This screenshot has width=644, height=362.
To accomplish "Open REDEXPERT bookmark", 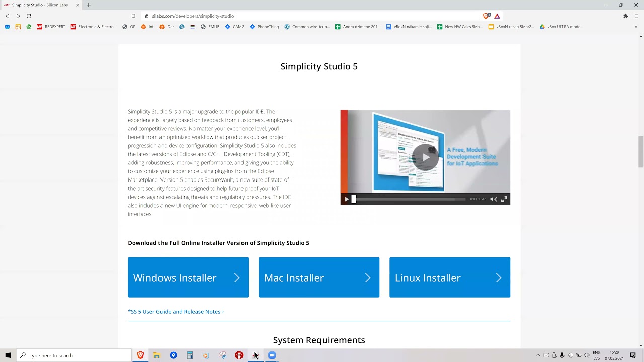I will 51,27.
